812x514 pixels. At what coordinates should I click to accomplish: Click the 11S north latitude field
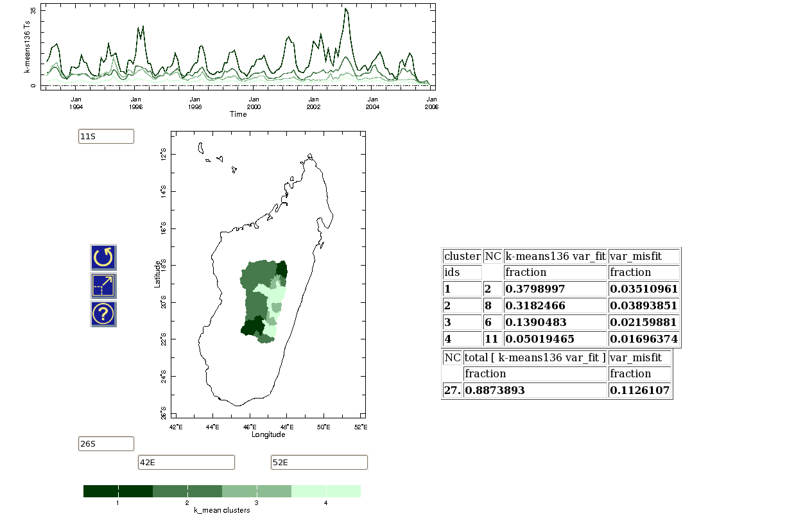(x=106, y=136)
